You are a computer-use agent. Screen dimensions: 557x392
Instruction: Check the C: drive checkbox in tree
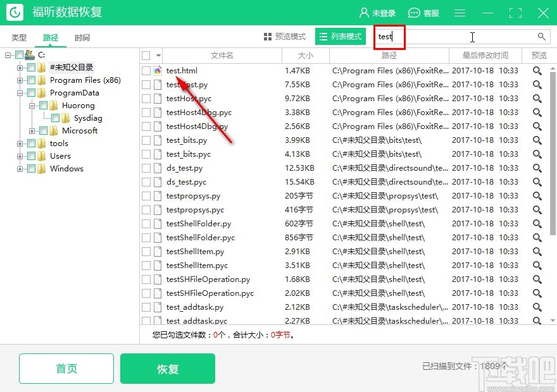pyautogui.click(x=19, y=54)
